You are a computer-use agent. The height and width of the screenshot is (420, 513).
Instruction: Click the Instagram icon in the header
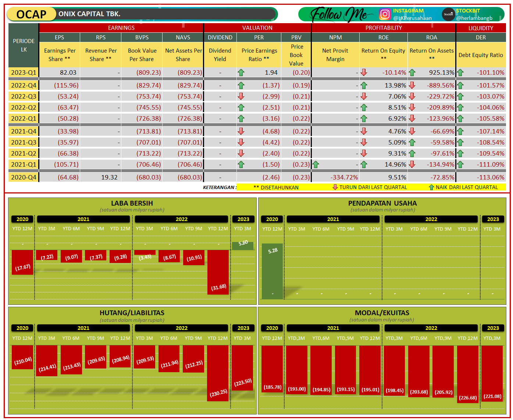(385, 14)
